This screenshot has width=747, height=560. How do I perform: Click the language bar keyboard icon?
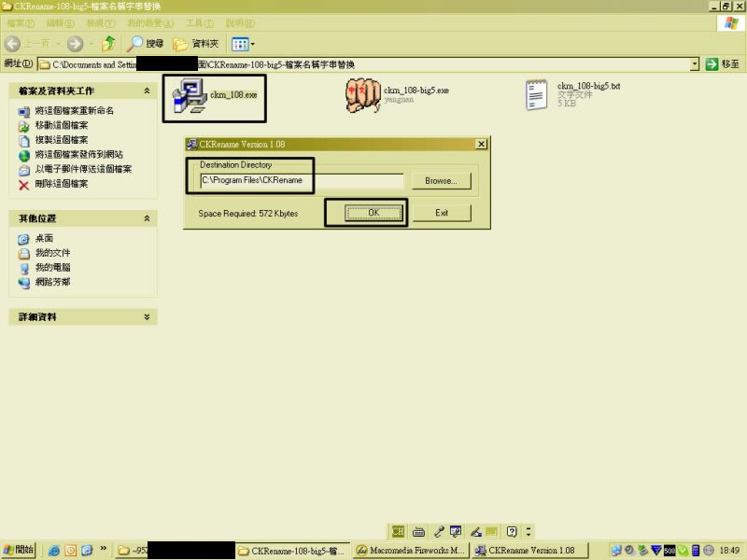click(418, 531)
